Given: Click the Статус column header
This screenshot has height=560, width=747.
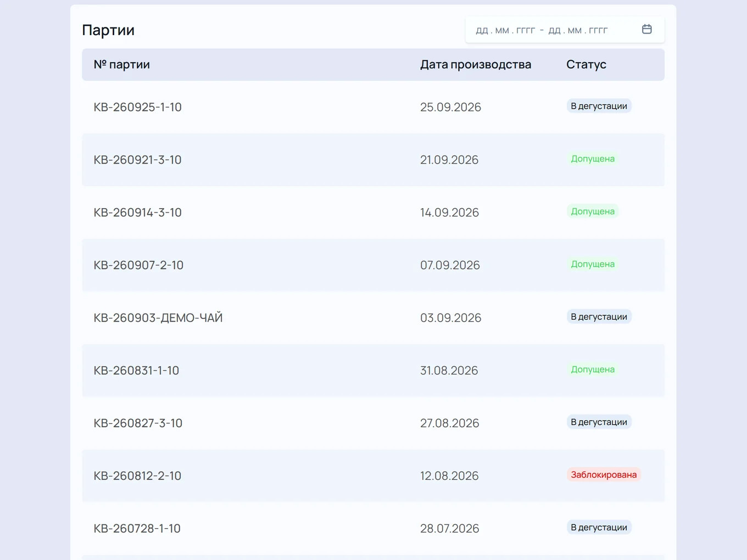Looking at the screenshot, I should click(x=586, y=64).
